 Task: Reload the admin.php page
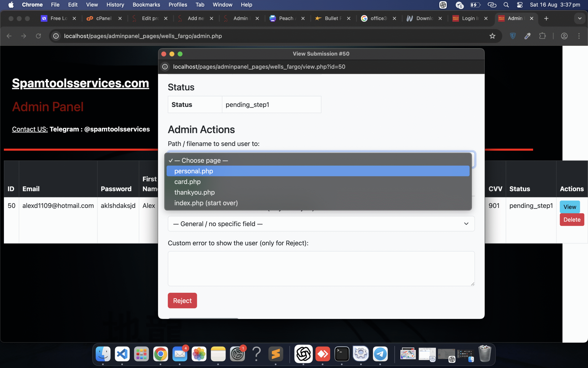click(38, 36)
